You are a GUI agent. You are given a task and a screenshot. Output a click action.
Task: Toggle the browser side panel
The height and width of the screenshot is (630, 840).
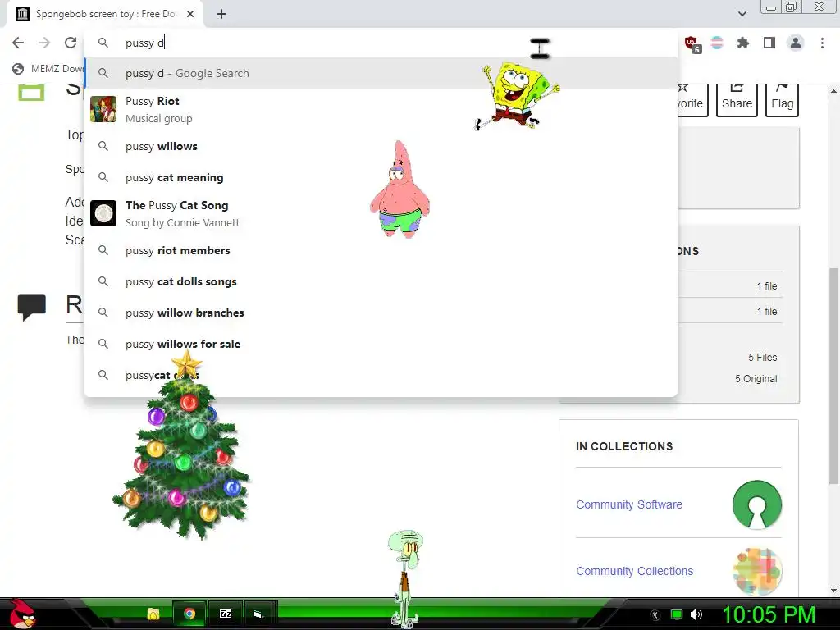769,43
